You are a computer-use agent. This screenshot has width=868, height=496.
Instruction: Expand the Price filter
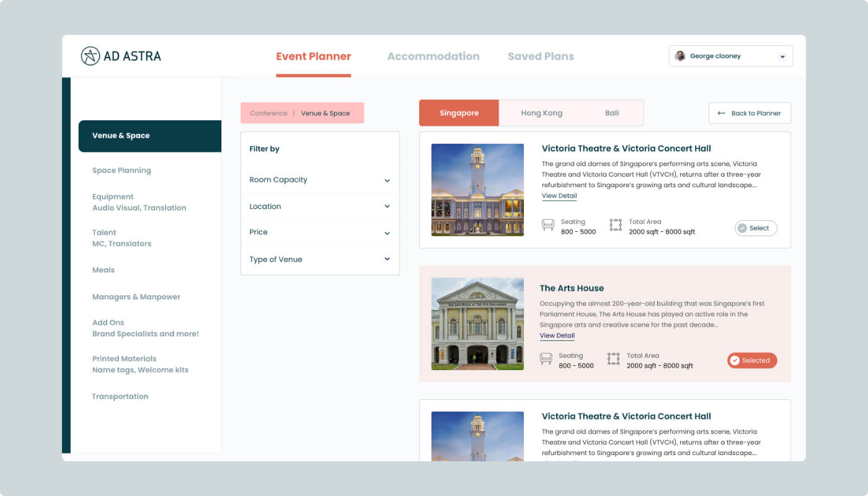pyautogui.click(x=320, y=232)
